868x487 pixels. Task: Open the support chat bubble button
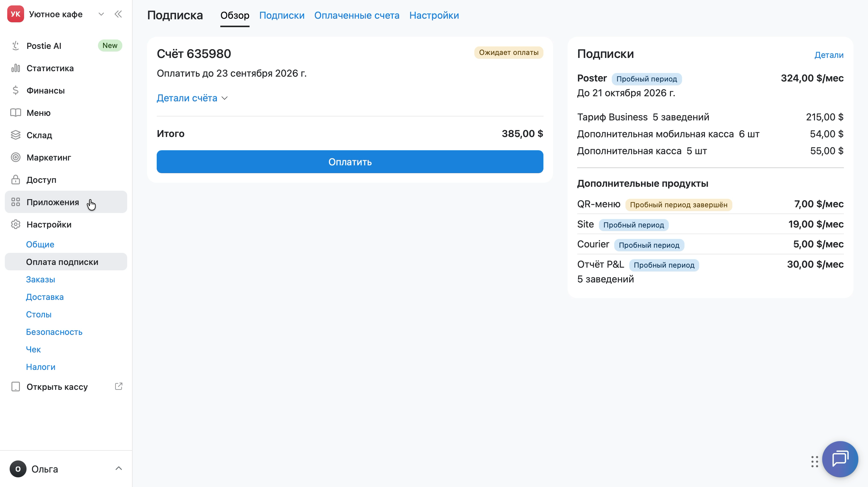[840, 459]
